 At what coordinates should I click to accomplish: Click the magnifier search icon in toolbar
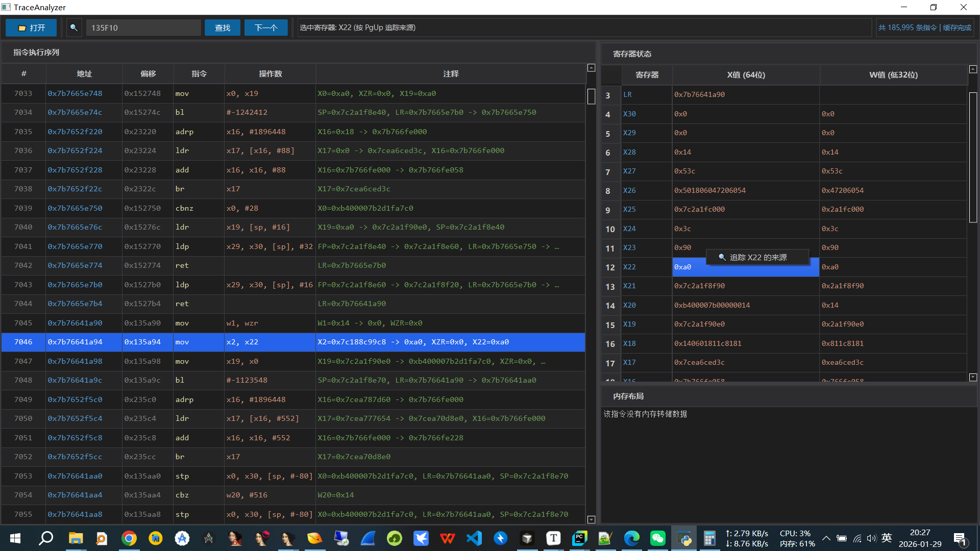(74, 28)
